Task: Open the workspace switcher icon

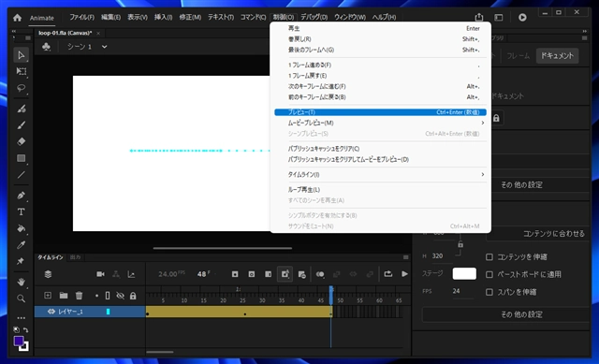Action: click(499, 17)
